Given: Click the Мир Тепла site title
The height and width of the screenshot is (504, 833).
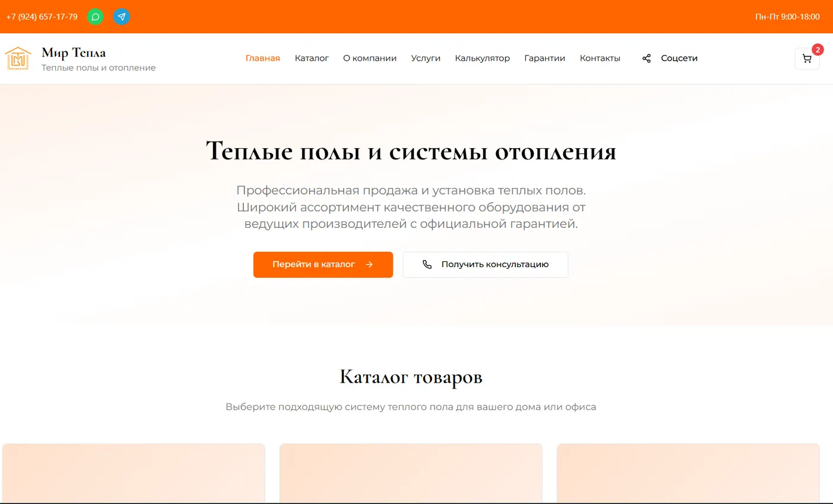Looking at the screenshot, I should (x=74, y=52).
